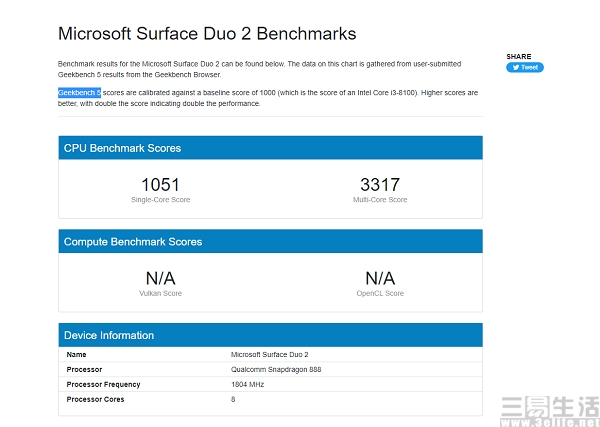Viewport: 600px width, 427px height.
Task: Click the single-core score 1051
Action: tap(160, 185)
